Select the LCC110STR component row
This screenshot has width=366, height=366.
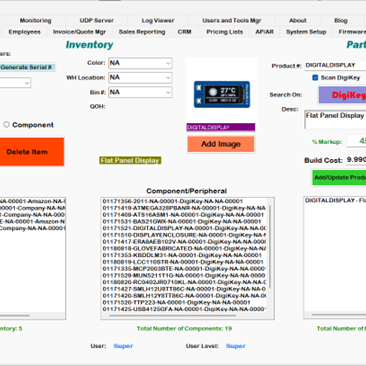pyautogui.click(x=184, y=262)
